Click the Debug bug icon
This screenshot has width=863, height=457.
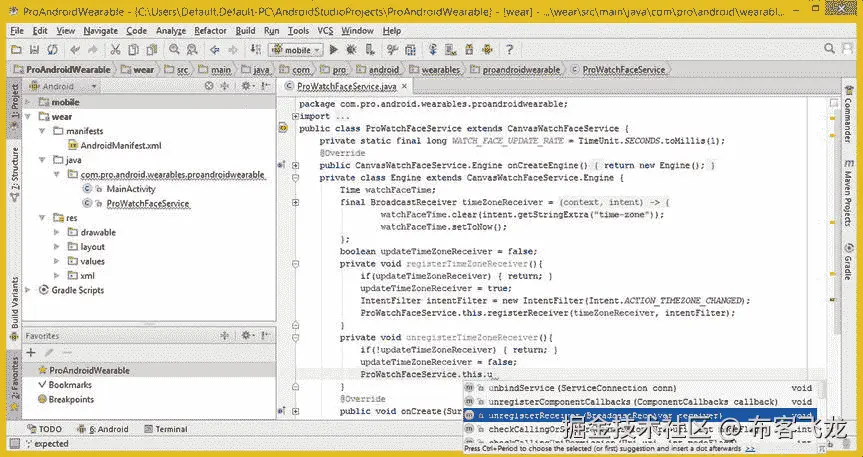(x=351, y=50)
